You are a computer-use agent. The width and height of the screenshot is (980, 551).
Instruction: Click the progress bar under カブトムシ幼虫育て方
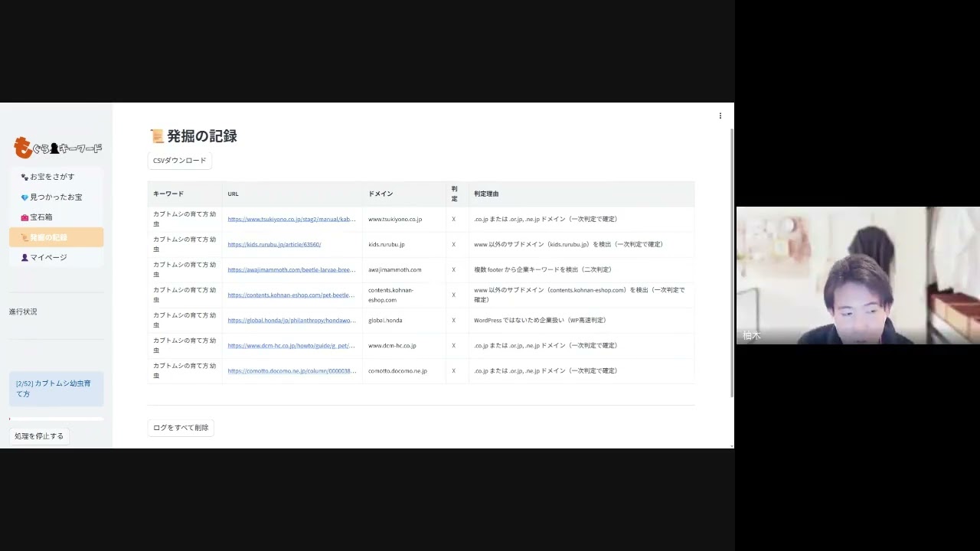coord(56,419)
